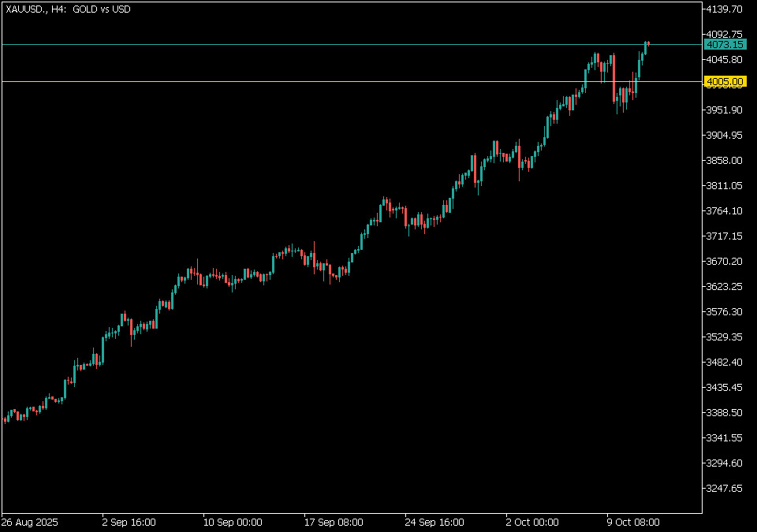Click the 26 Aug 2025 date label
Image resolution: width=757 pixels, height=532 pixels.
(x=30, y=522)
